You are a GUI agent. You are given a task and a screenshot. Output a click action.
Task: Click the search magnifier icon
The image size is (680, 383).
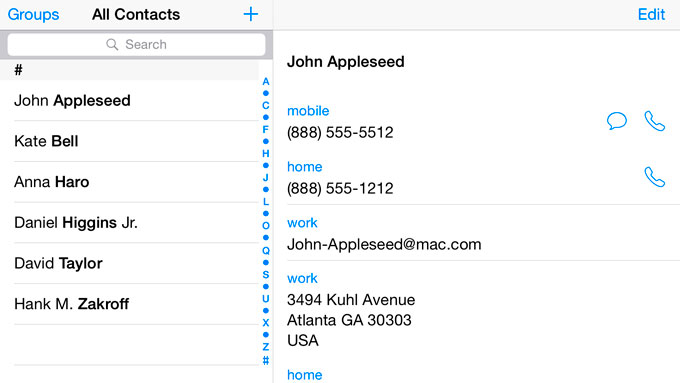(112, 44)
